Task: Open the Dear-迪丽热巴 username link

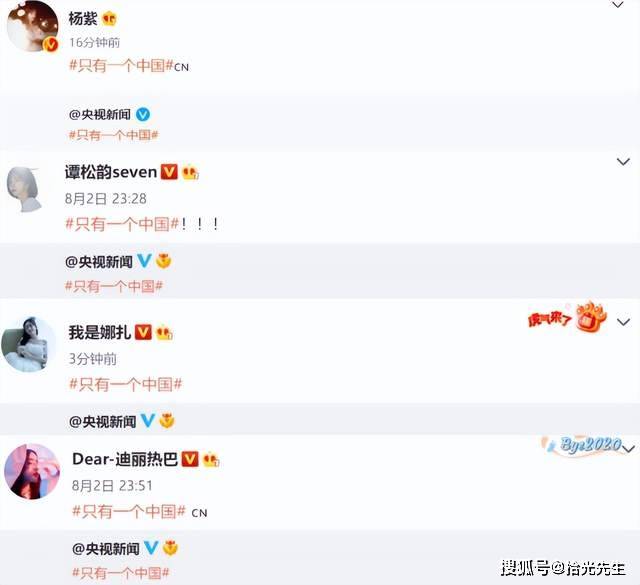Action: tap(125, 459)
